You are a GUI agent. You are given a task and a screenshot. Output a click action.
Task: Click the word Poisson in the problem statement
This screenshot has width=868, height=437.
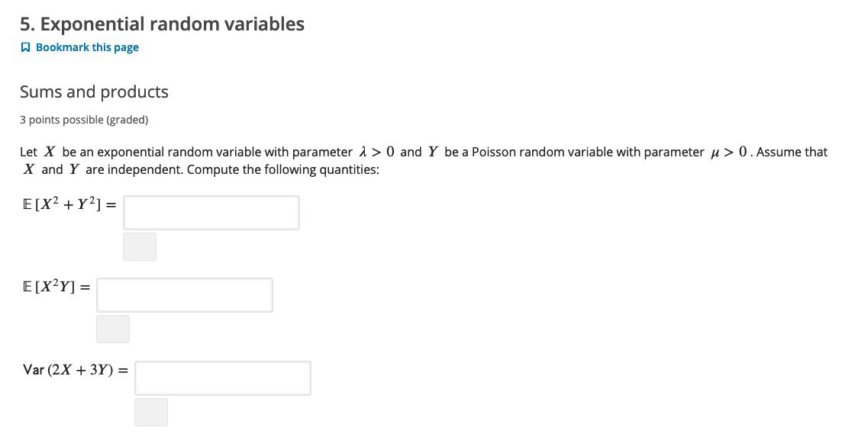coord(493,152)
